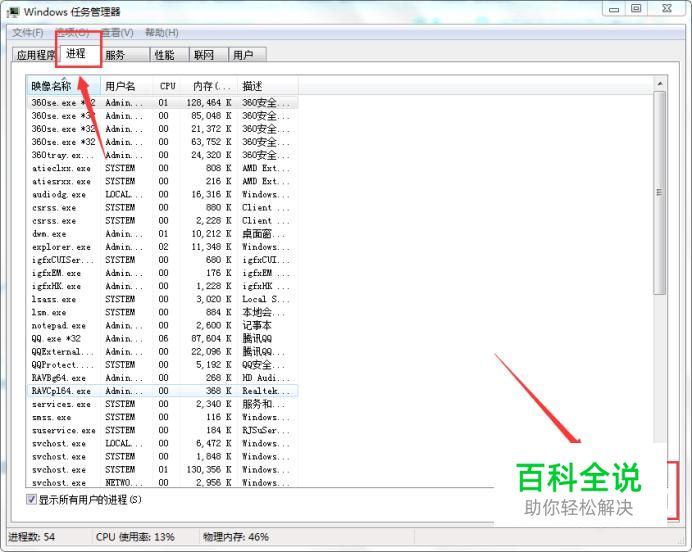Select the dwm.exe process
This screenshot has width=692, height=552.
pyautogui.click(x=162, y=234)
